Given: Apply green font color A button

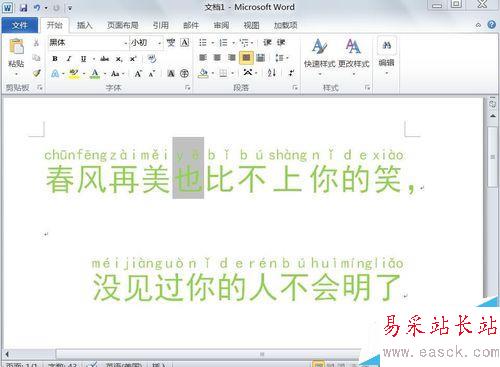Looking at the screenshot, I should [x=95, y=74].
